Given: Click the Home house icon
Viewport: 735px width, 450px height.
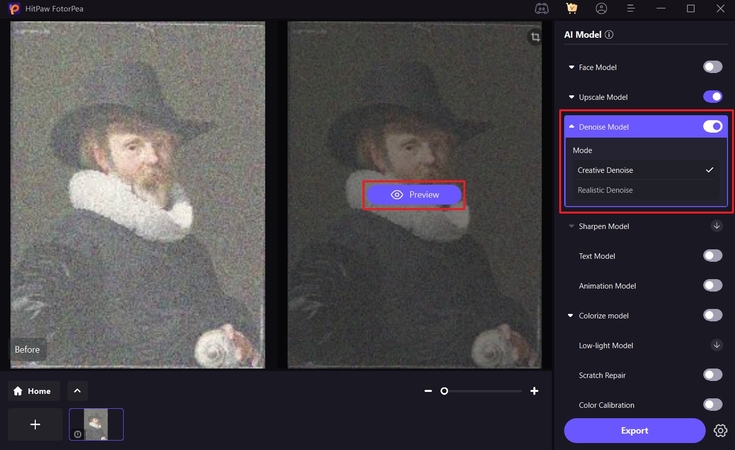Looking at the screenshot, I should click(x=18, y=391).
